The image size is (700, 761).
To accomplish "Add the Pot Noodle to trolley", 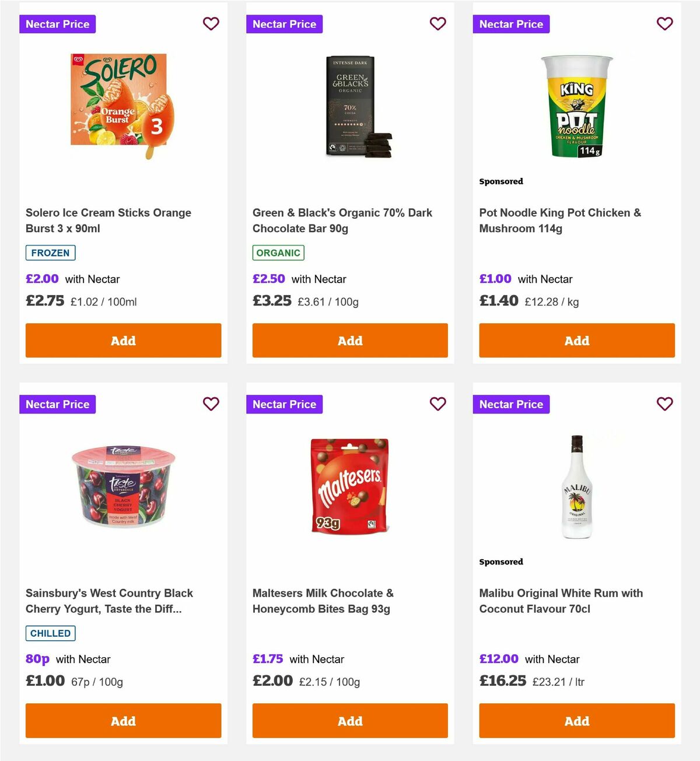I will click(576, 340).
